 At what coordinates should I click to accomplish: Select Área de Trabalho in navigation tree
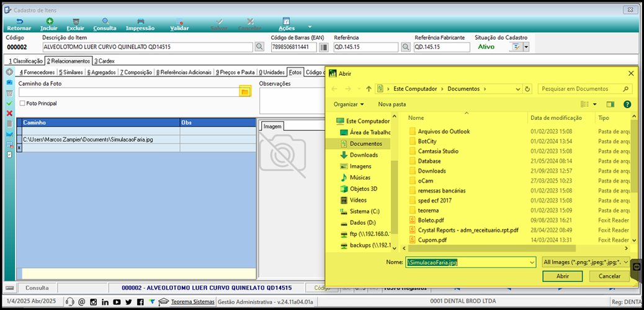(364, 132)
